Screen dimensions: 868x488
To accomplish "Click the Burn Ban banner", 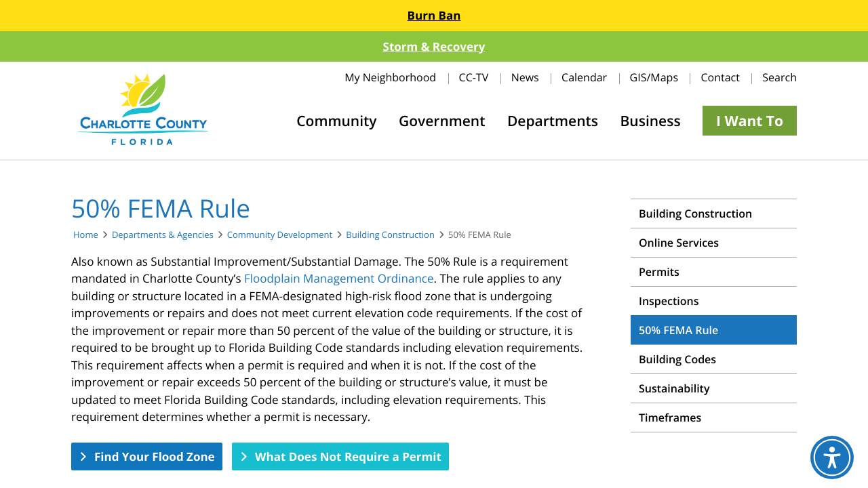I will 433,15.
